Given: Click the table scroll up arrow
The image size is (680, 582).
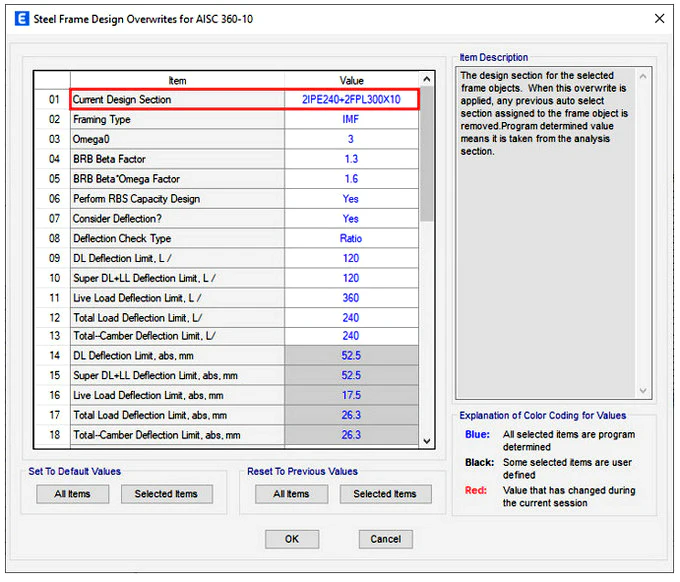Looking at the screenshot, I should pos(427,79).
